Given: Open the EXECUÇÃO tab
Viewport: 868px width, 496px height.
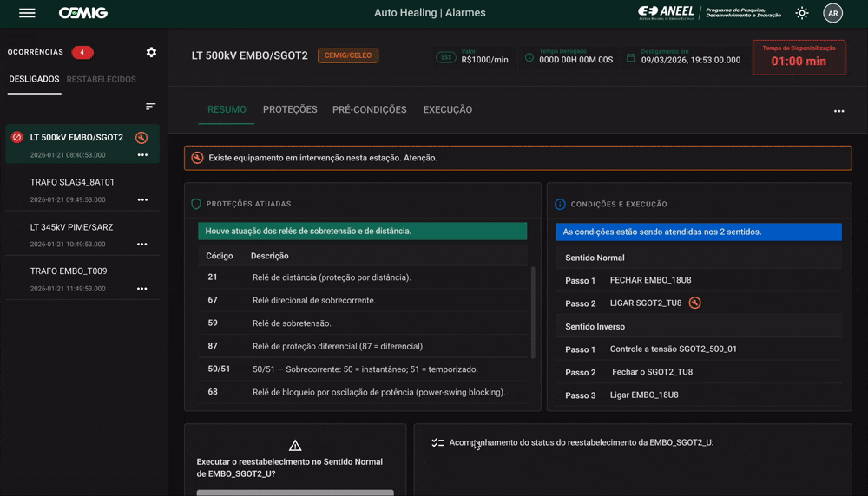Looking at the screenshot, I should (448, 109).
